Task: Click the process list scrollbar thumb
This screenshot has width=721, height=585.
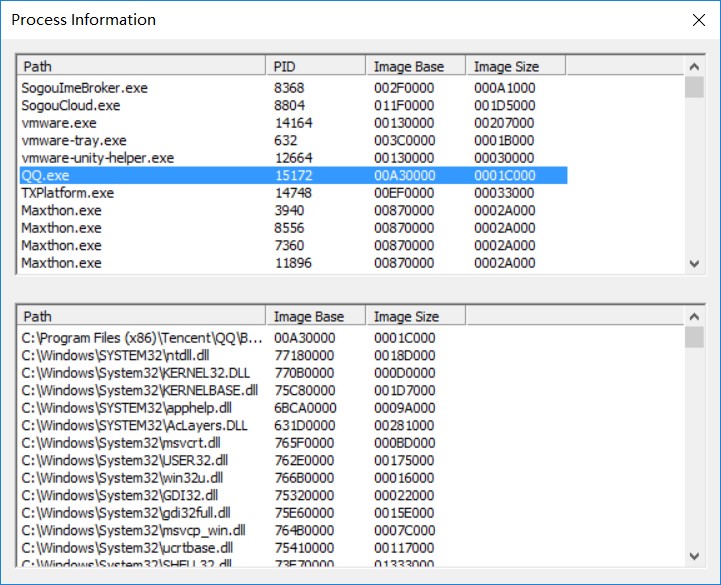Action: pos(694,87)
